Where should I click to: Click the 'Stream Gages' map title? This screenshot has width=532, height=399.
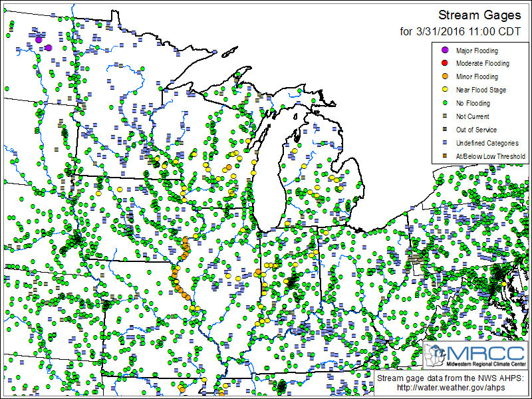pos(479,15)
